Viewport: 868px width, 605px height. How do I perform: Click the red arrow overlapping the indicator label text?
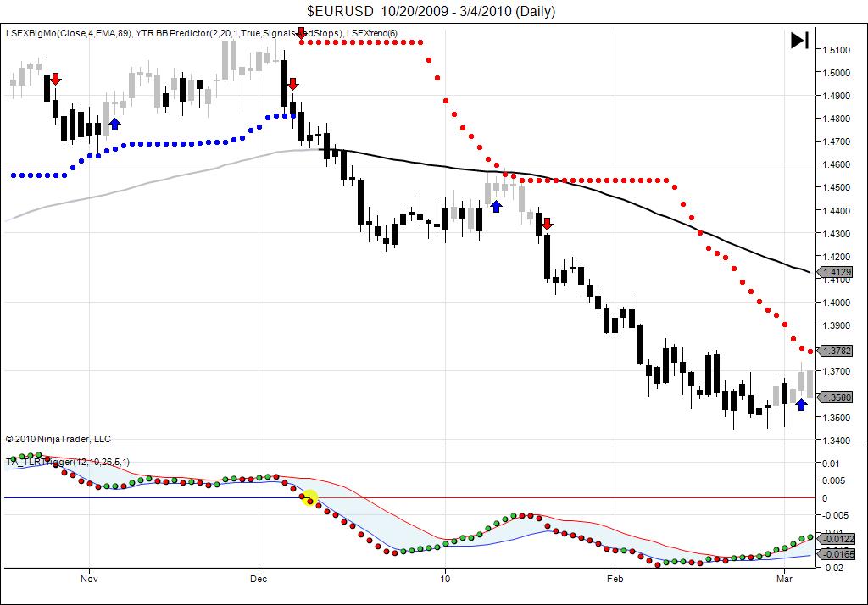coord(301,33)
